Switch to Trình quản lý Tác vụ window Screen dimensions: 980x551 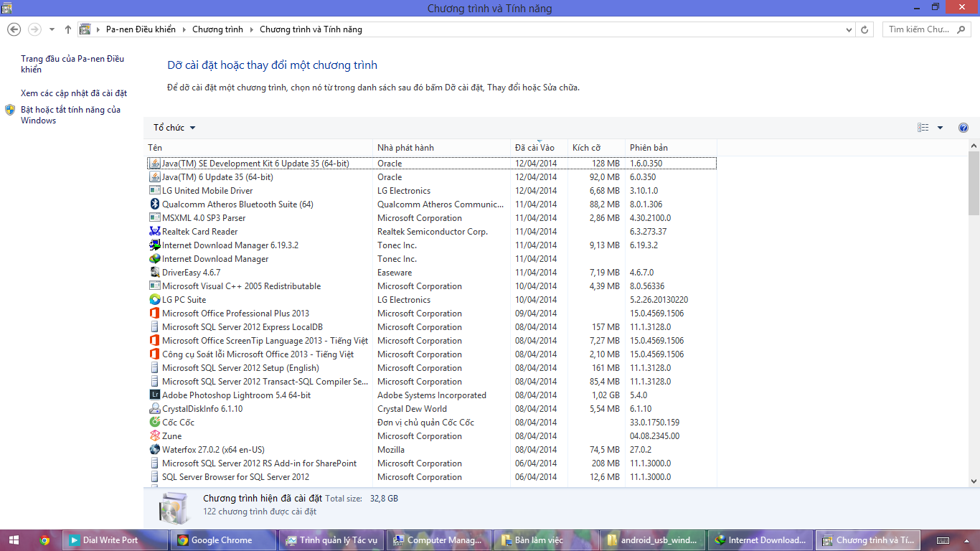pos(332,540)
